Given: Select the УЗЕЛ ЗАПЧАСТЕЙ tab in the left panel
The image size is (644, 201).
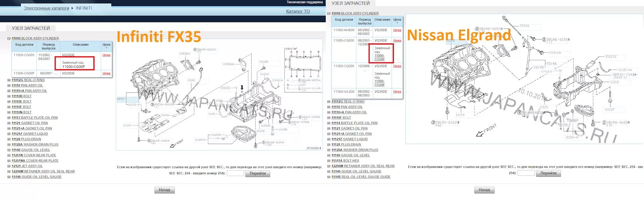Looking at the screenshot, I should click(x=31, y=28).
